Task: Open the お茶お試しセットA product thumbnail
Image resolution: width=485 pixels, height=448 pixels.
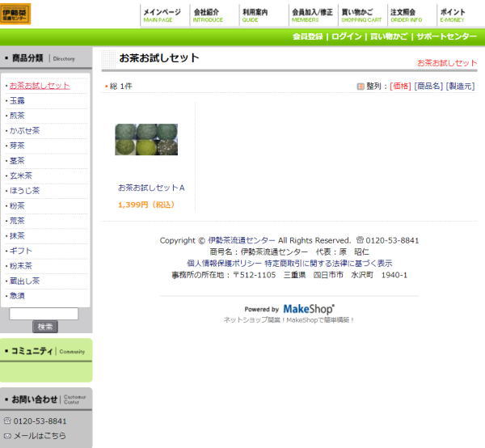Action: (x=146, y=139)
